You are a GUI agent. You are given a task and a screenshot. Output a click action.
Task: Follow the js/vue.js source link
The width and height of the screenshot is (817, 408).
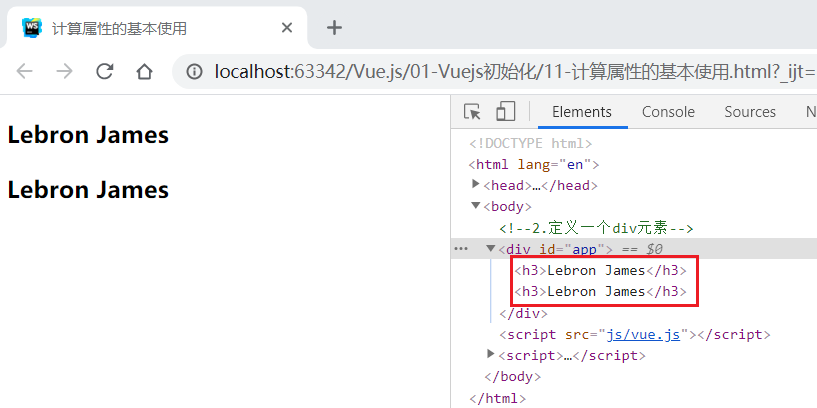(643, 334)
